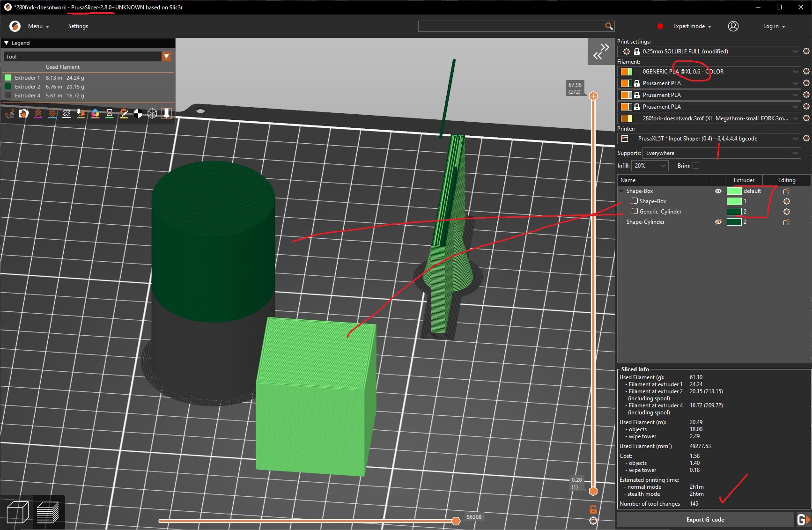The image size is (812, 530).
Task: Switch to layers preview view
Action: point(48,512)
